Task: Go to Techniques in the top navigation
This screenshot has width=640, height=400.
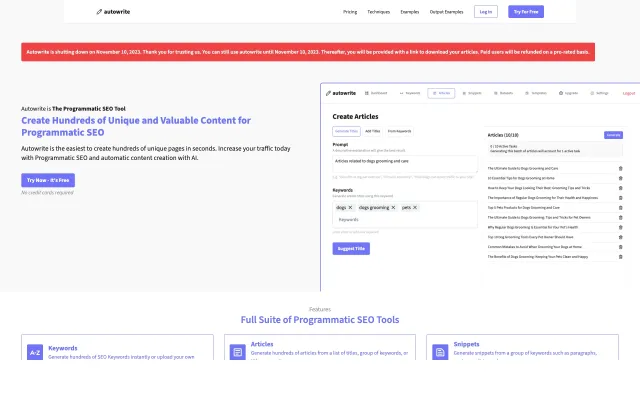Action: 379,12
